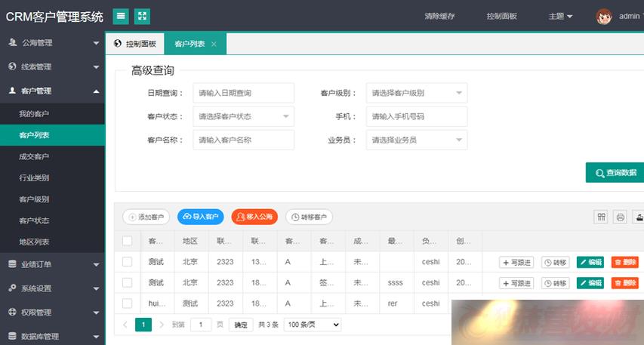Select page 1 in the pagination
644x345 pixels.
click(x=143, y=325)
